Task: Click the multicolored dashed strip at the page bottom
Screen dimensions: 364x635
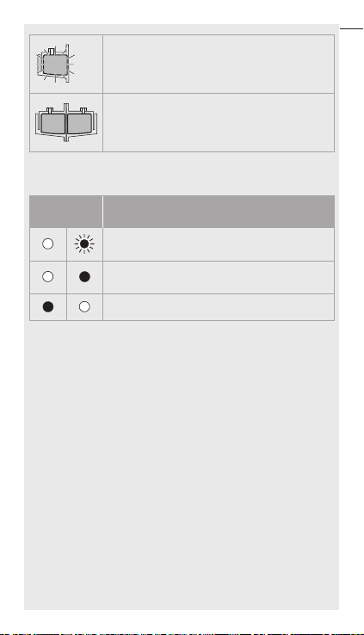Action: coord(182,634)
